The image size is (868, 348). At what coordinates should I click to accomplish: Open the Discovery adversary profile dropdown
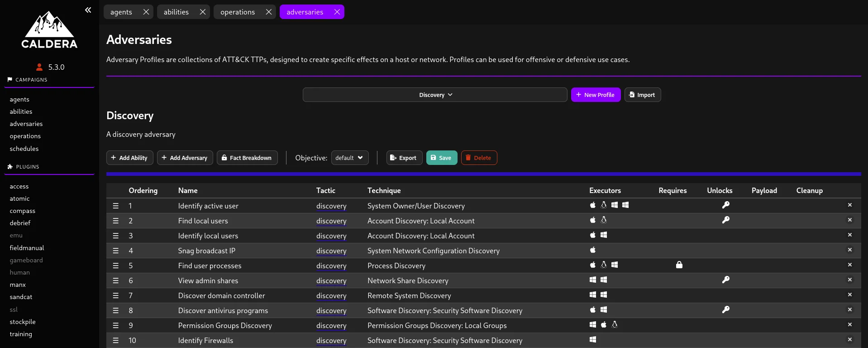[434, 95]
